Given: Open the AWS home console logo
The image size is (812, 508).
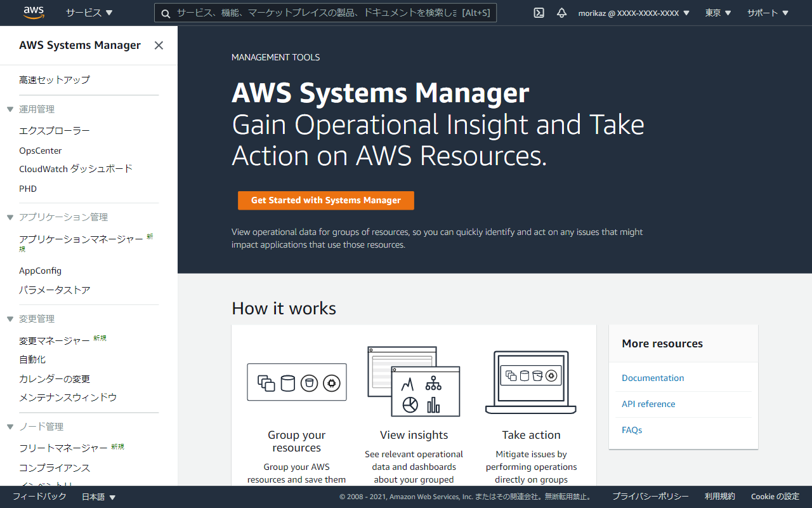Looking at the screenshot, I should pyautogui.click(x=33, y=12).
